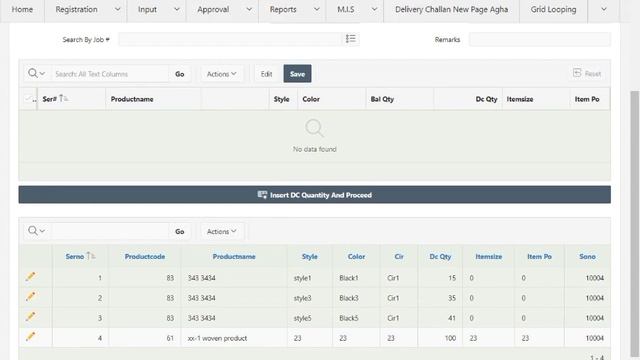Open the Registration menu

76,9
